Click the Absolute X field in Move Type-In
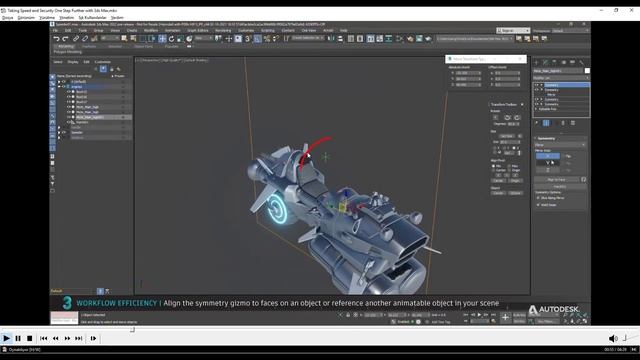Screen dimensions: 640x360 468,73
